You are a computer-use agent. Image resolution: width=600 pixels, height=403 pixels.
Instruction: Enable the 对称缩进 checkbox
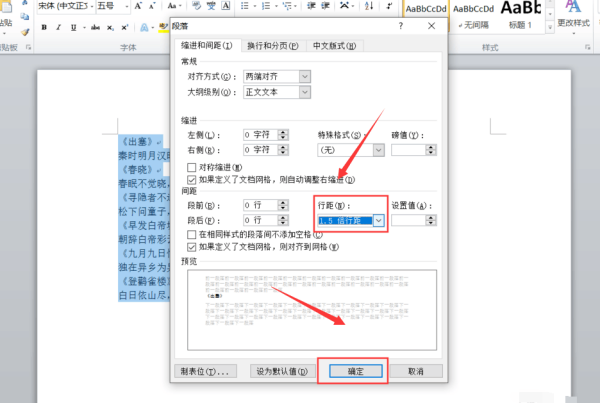[x=193, y=166]
